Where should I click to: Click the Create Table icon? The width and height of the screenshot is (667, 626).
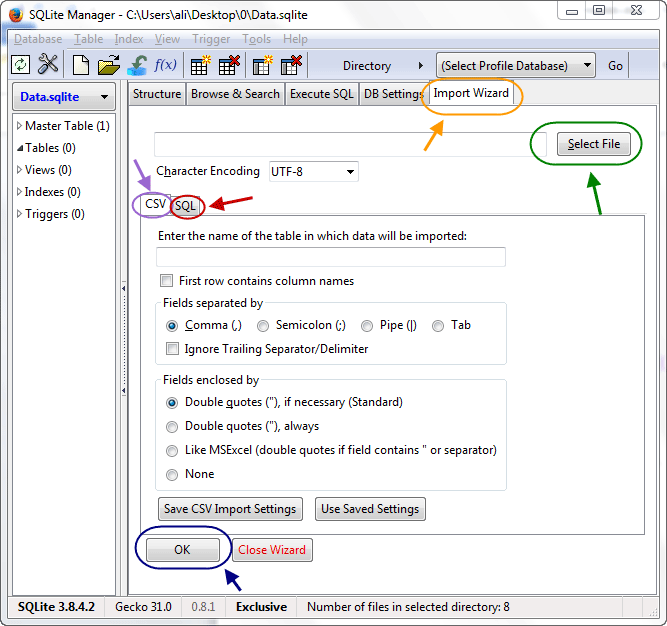click(x=200, y=65)
